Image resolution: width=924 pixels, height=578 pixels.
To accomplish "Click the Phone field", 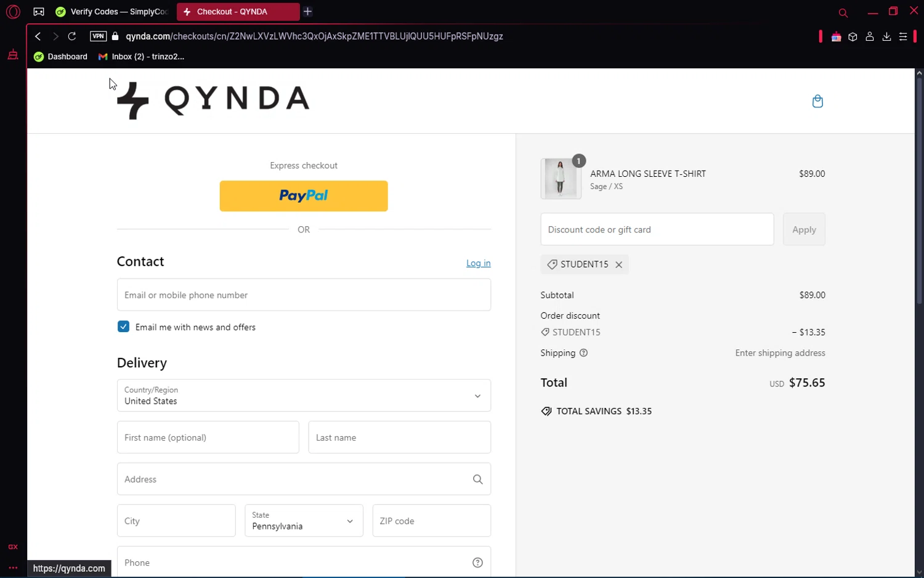I will (x=304, y=562).
